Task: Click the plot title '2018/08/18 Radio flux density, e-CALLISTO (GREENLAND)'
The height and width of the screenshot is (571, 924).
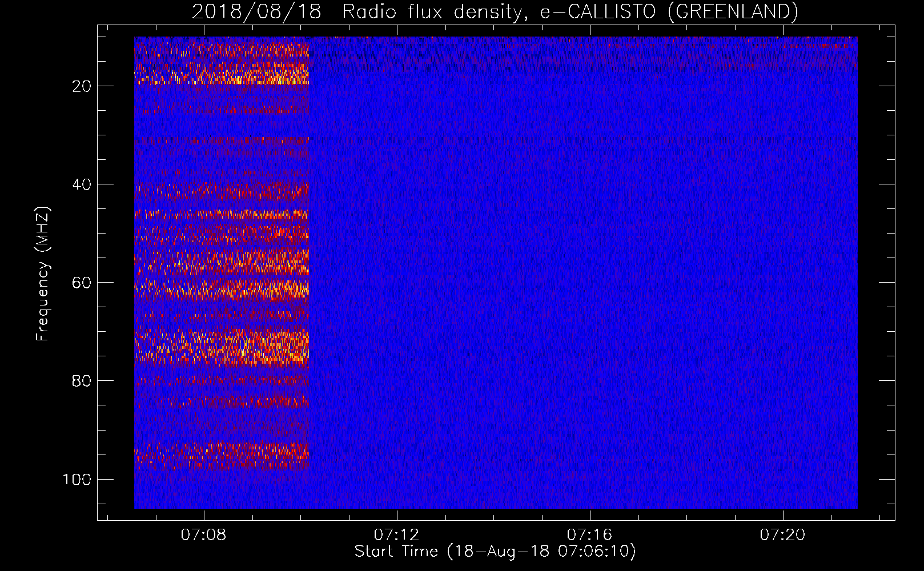Action: coord(495,12)
